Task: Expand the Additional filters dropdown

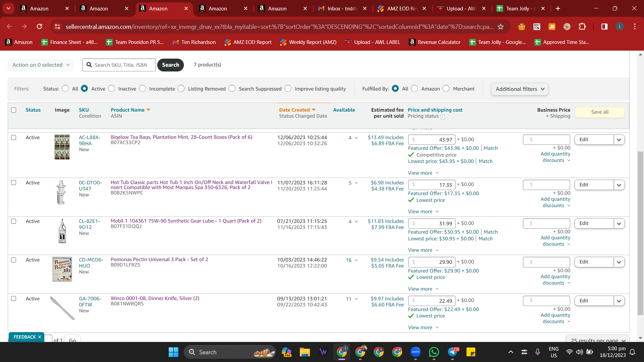Action: (x=520, y=89)
